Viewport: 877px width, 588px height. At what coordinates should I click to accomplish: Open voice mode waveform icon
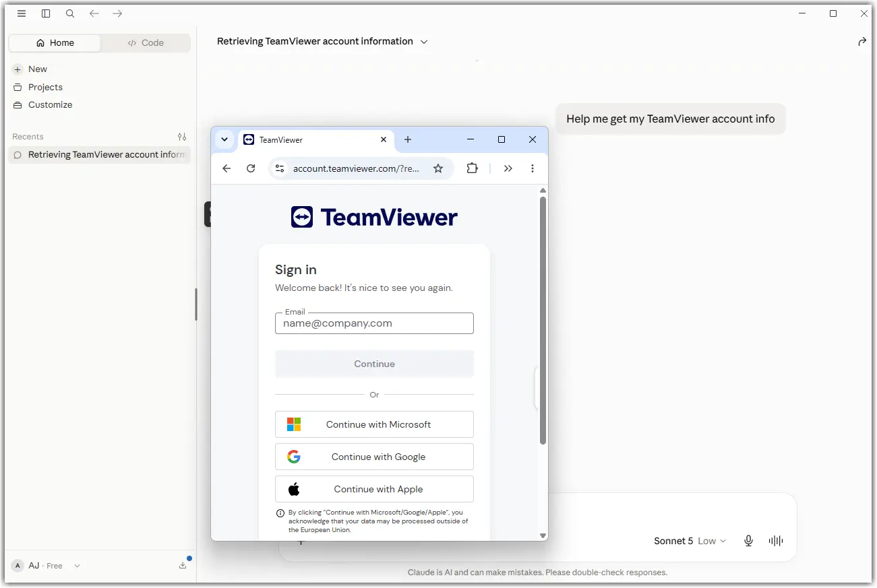click(x=776, y=541)
